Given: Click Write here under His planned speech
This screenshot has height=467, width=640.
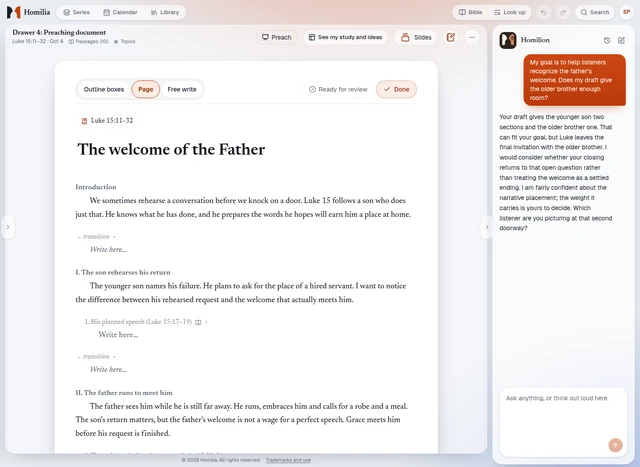Looking at the screenshot, I should [118, 335].
